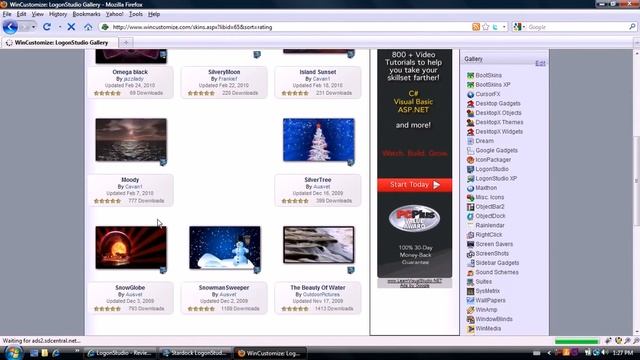Click author Ausvet under Snowman Sweeper
This screenshot has width=640, height=360.
[228, 294]
